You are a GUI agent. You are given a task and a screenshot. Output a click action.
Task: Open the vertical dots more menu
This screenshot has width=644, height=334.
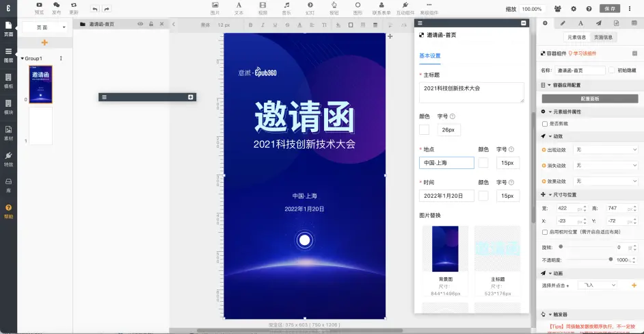point(630,9)
